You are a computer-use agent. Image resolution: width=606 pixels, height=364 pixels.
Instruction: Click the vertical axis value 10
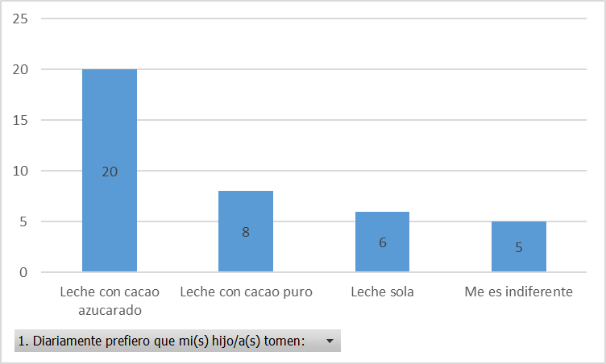[x=21, y=172]
